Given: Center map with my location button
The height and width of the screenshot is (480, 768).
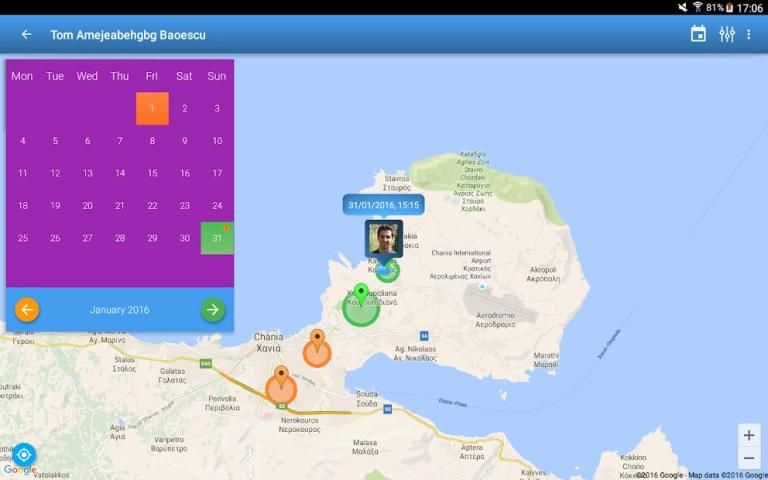Looking at the screenshot, I should [x=23, y=455].
